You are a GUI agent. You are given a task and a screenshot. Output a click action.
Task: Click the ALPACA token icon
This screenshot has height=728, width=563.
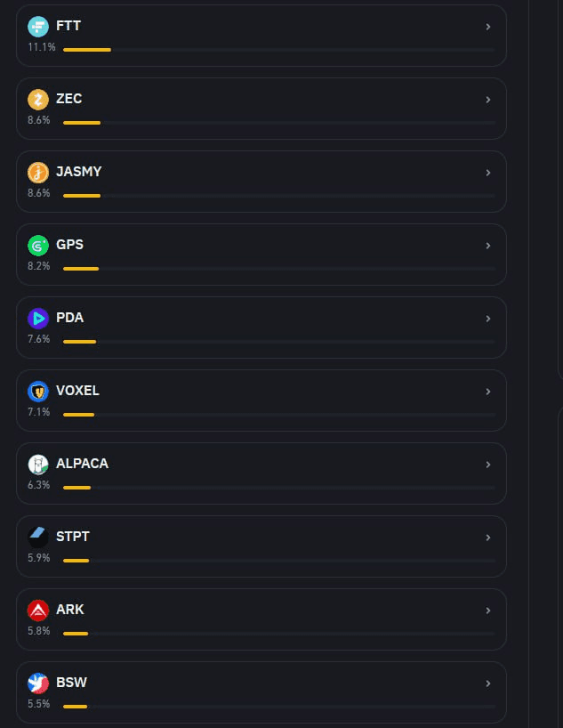tap(38, 464)
